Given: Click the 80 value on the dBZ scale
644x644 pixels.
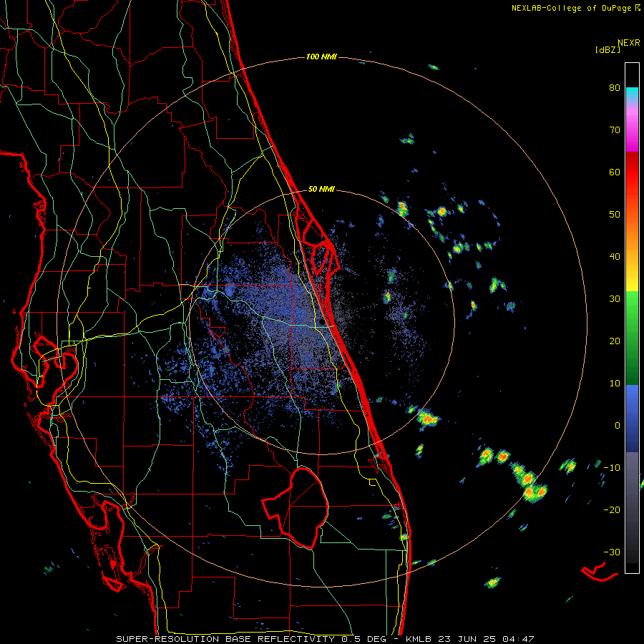Looking at the screenshot, I should point(615,88).
